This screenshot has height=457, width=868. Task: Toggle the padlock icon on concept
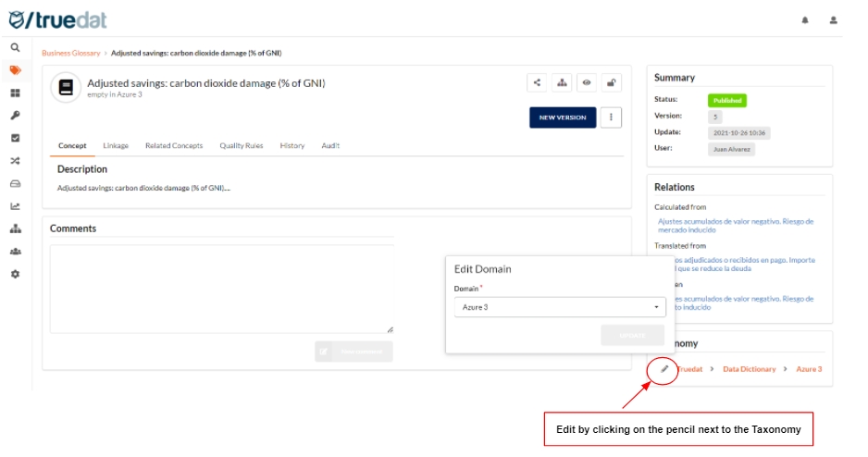612,82
